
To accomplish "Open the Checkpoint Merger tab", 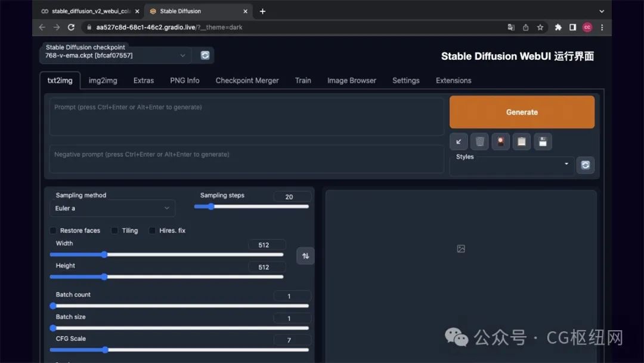I will tap(247, 81).
